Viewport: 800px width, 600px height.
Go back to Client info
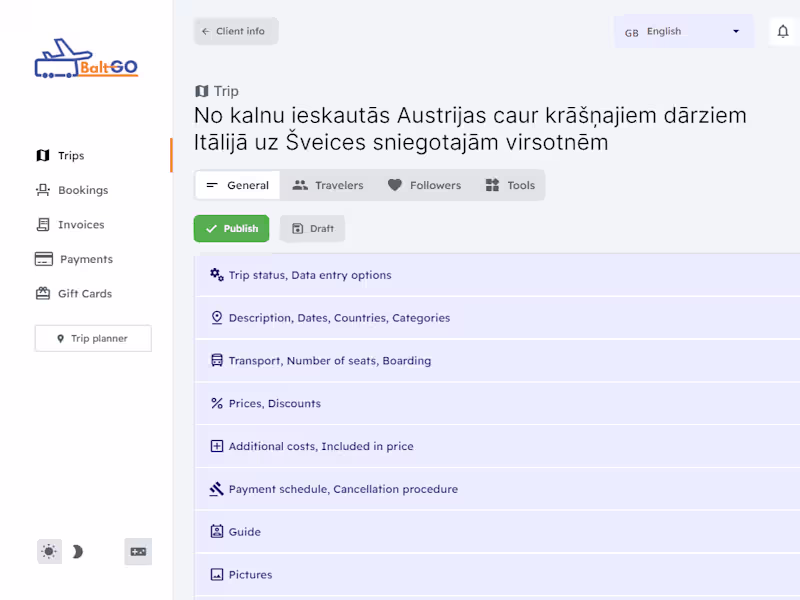(x=235, y=31)
